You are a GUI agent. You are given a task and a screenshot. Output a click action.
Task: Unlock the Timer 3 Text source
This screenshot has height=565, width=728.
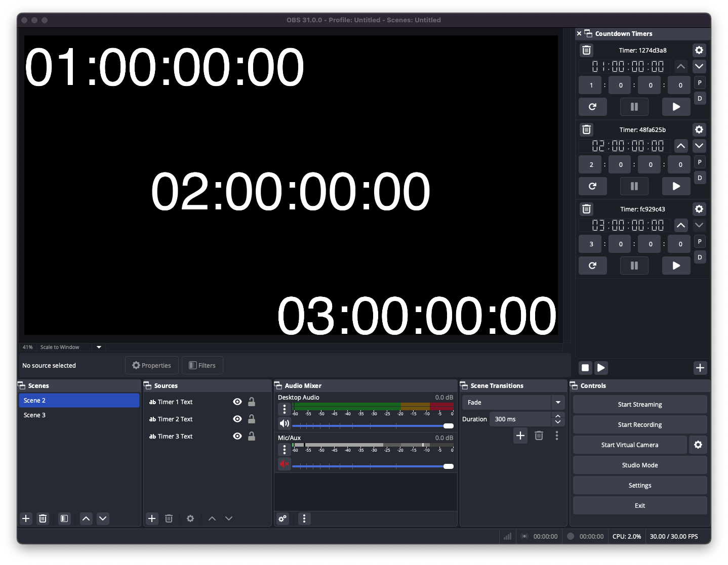click(x=252, y=436)
